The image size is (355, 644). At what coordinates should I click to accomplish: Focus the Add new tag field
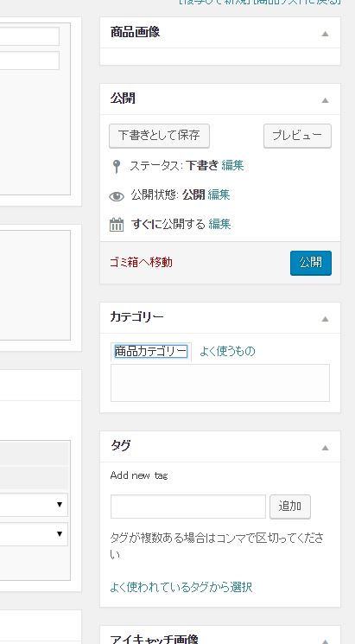[x=188, y=507]
